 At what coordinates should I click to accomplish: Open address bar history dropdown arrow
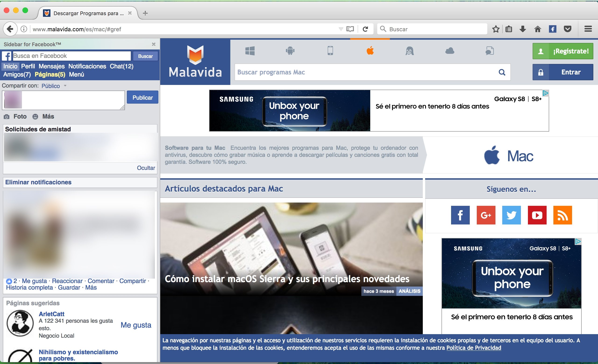click(x=341, y=29)
